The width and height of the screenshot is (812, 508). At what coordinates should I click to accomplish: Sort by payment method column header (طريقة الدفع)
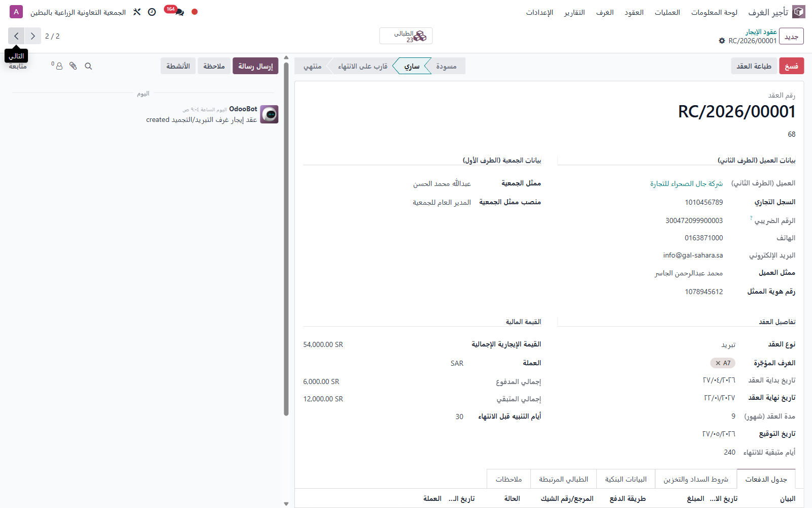pos(627,499)
